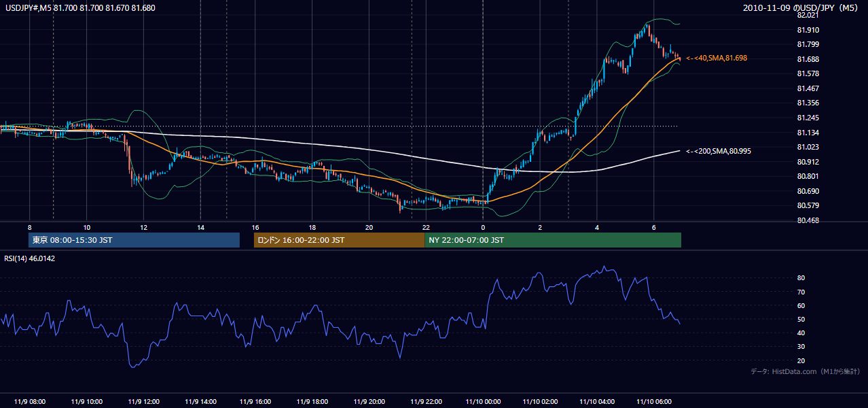Click the 11/9 08:00 time axis label
Screen dimensions: 868x408
30,401
